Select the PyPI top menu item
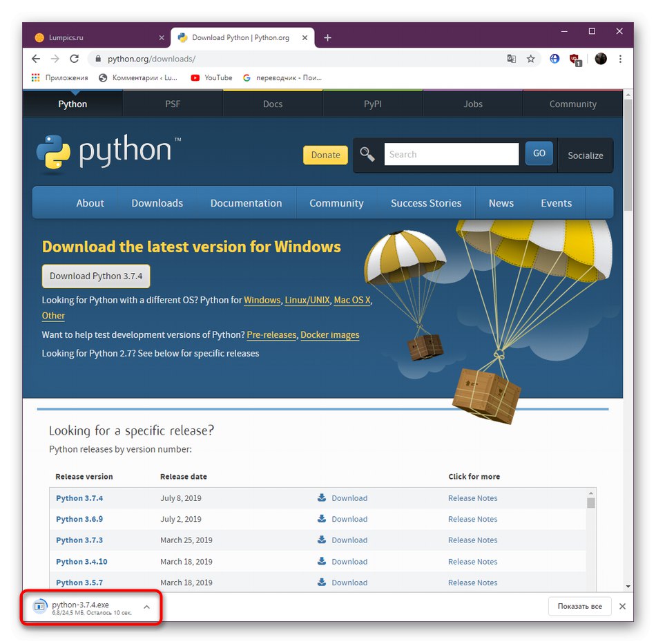The image size is (656, 644). tap(373, 104)
